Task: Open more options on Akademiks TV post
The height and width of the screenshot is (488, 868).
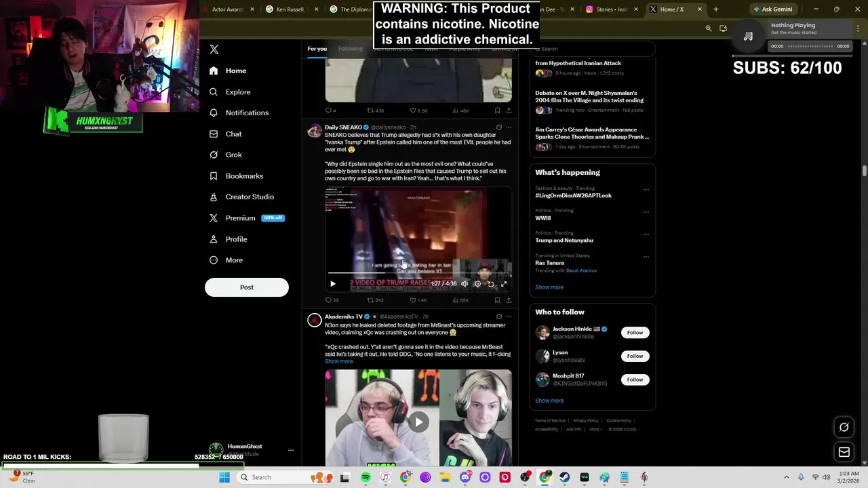Action: (509, 317)
